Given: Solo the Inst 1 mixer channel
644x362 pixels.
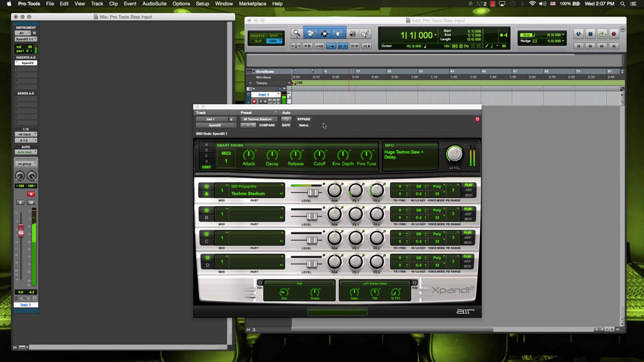Looking at the screenshot, I should [x=20, y=202].
